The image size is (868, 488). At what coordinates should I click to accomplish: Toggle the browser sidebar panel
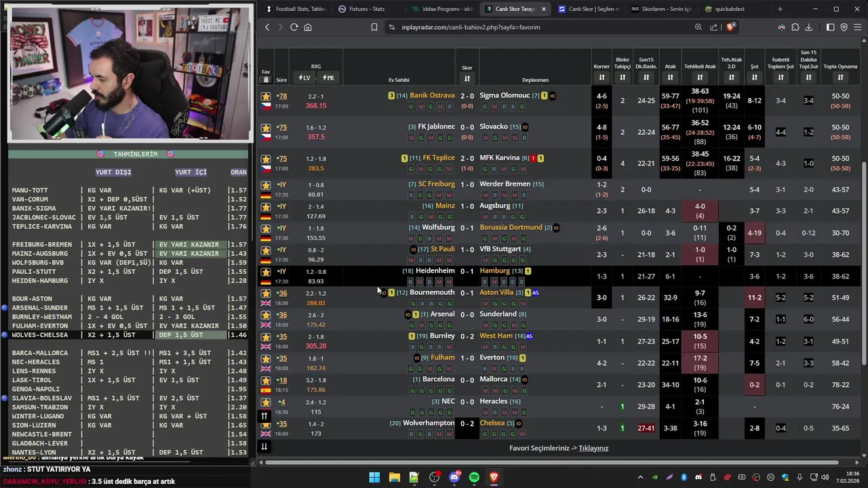coord(830,27)
